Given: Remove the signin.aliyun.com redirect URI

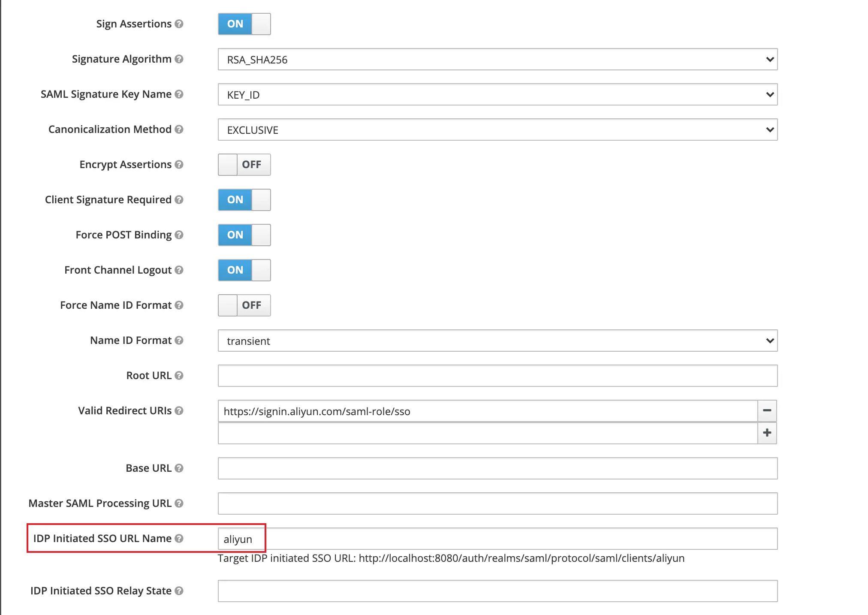Looking at the screenshot, I should [767, 411].
